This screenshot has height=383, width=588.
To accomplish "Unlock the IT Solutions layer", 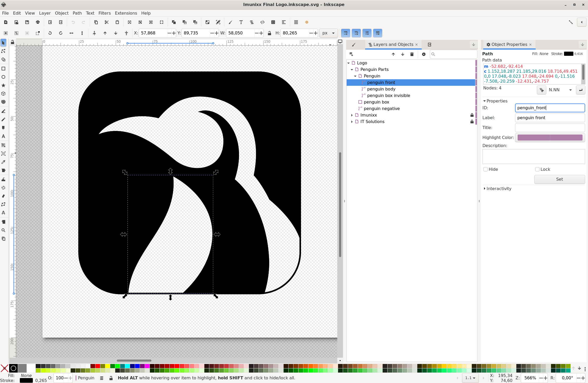I will pyautogui.click(x=472, y=121).
